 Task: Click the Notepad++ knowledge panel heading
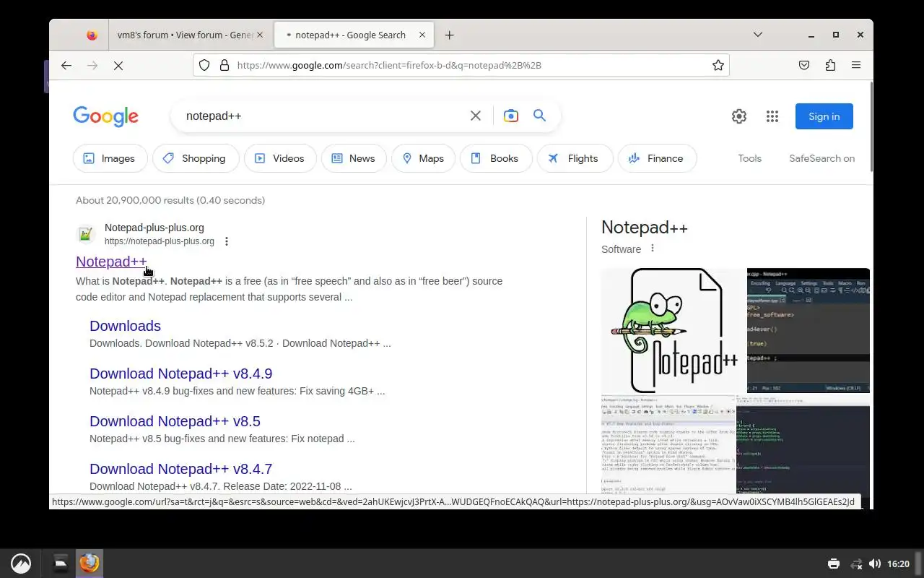(645, 228)
